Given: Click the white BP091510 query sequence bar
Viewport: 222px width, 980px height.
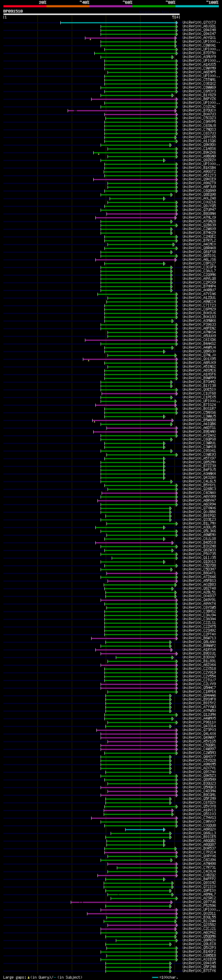Looking at the screenshot, I should (92, 15).
